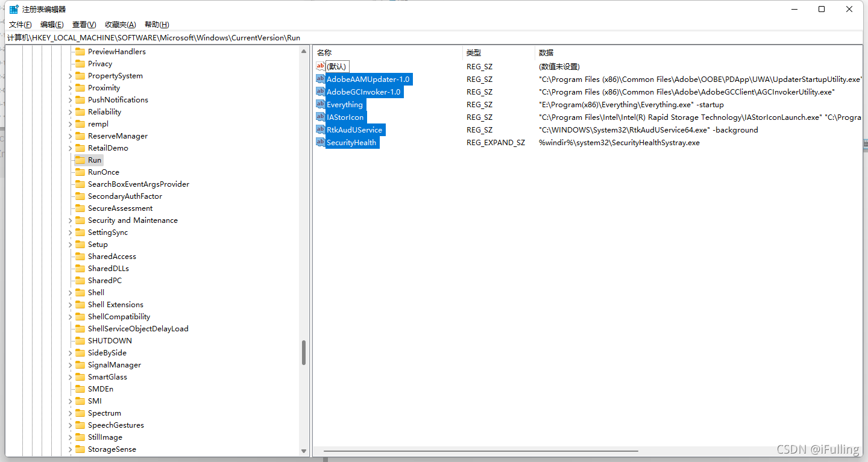Click the SecondaryAuthFactor folder icon

pyautogui.click(x=80, y=196)
